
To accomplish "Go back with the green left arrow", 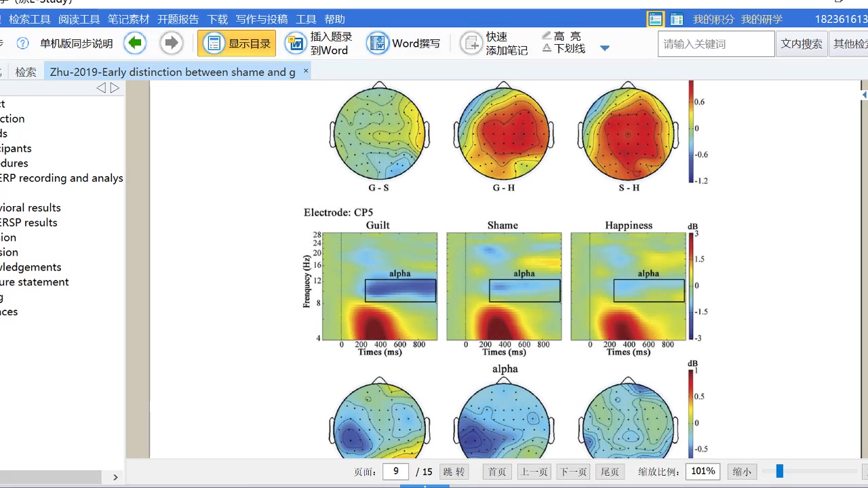I will (x=135, y=43).
